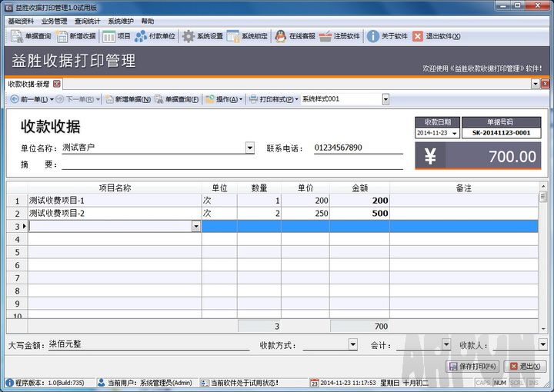
Task: Click the 退出软件 red icon
Action: (x=436, y=36)
